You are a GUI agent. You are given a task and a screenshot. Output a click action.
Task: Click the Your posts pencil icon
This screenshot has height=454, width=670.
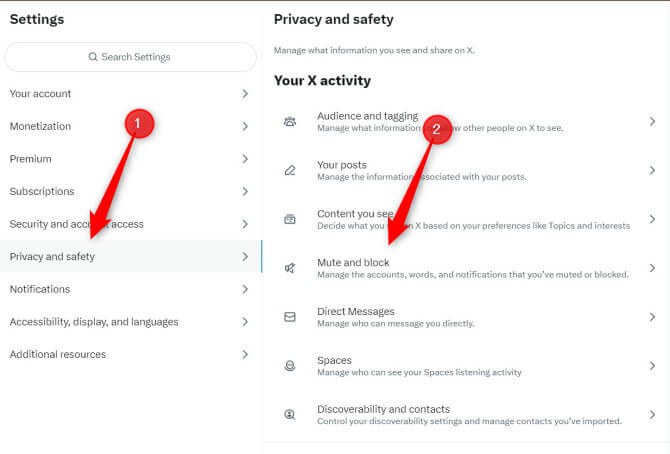[290, 171]
